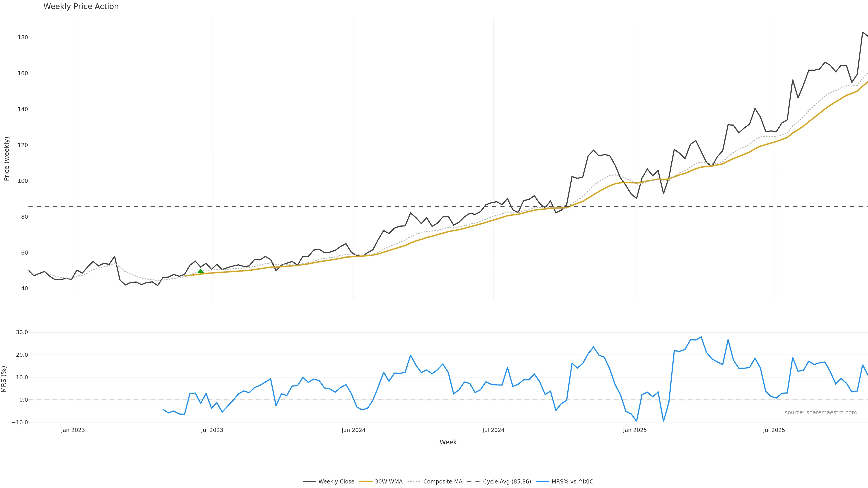868x488 pixels.
Task: Click the green triangle marker on price chart
Action: click(200, 271)
